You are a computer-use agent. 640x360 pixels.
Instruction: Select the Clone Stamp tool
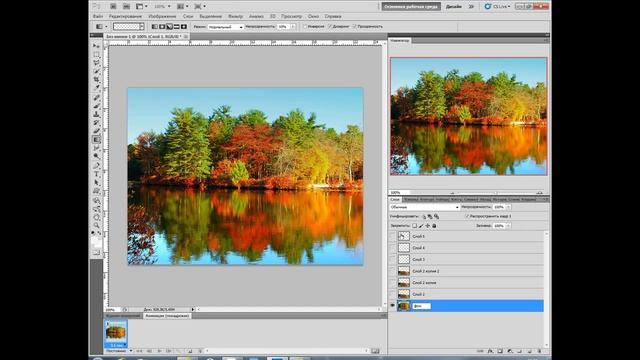(x=96, y=115)
